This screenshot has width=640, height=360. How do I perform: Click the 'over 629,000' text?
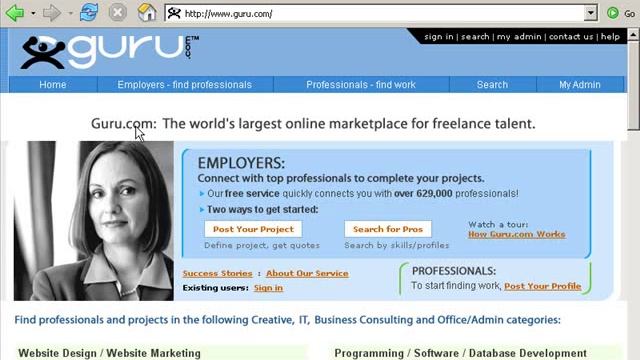[x=423, y=193]
